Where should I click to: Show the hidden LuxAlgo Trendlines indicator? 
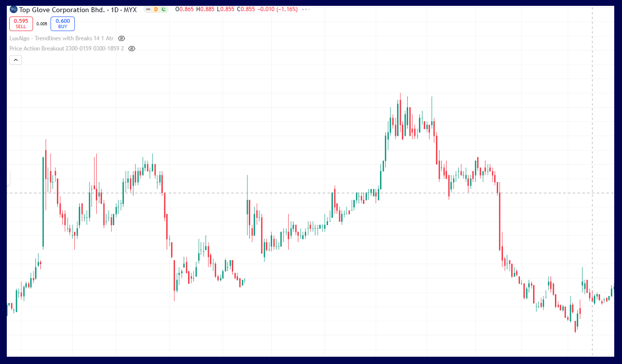121,38
